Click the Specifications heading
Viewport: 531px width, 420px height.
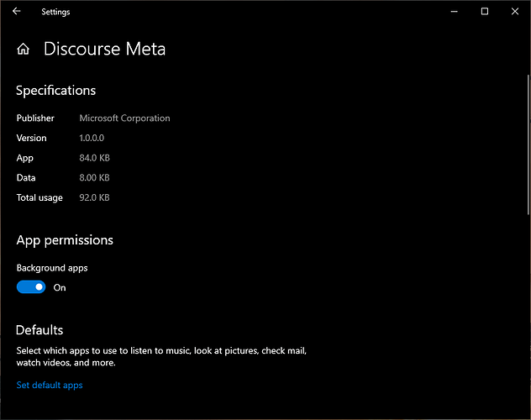pyautogui.click(x=56, y=91)
